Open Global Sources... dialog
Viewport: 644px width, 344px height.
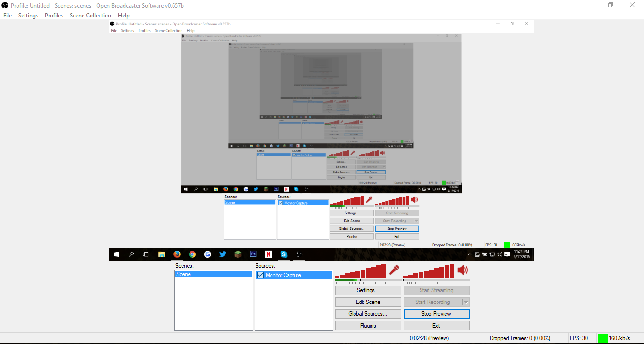(x=368, y=314)
